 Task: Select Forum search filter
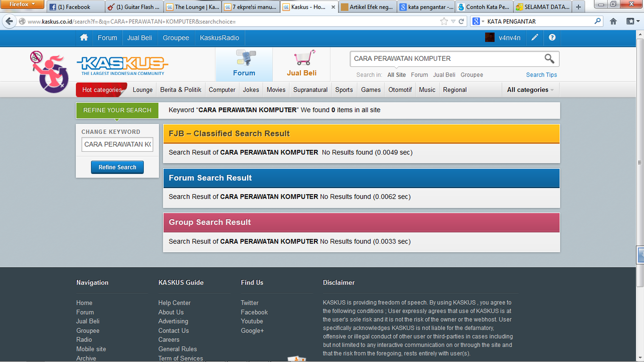pyautogui.click(x=420, y=75)
